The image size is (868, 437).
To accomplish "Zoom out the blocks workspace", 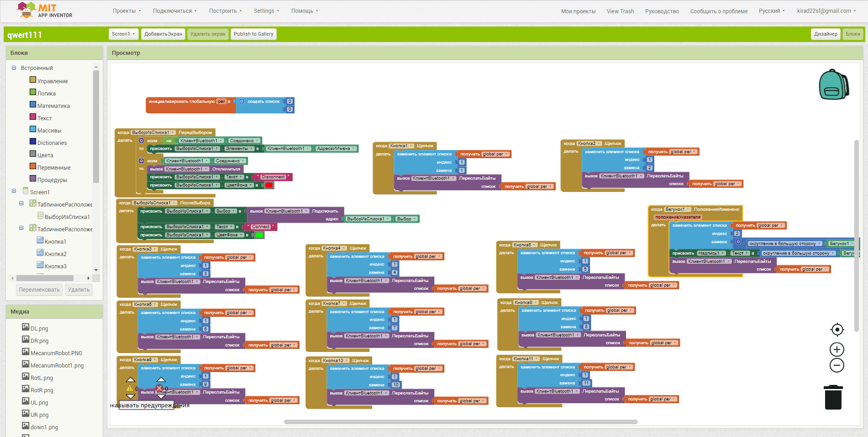I will tap(837, 366).
